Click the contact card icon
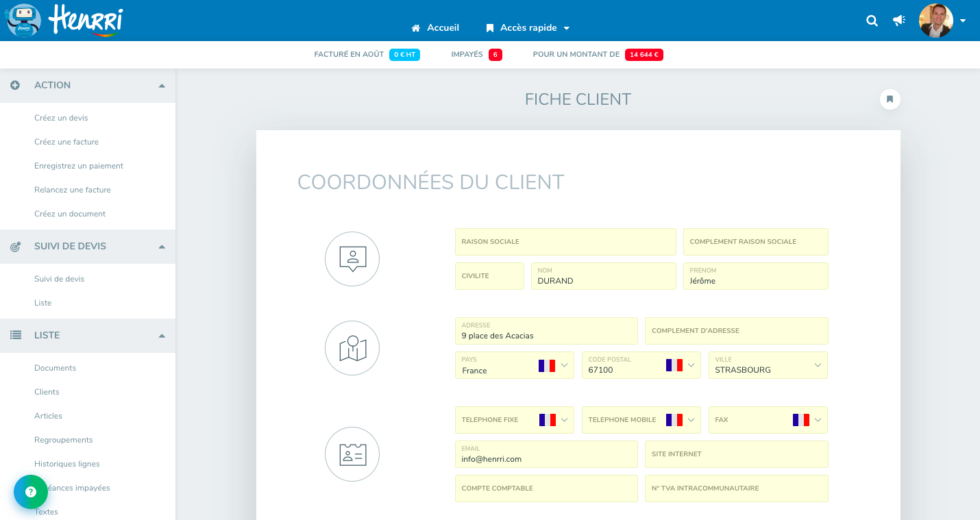 (x=352, y=454)
